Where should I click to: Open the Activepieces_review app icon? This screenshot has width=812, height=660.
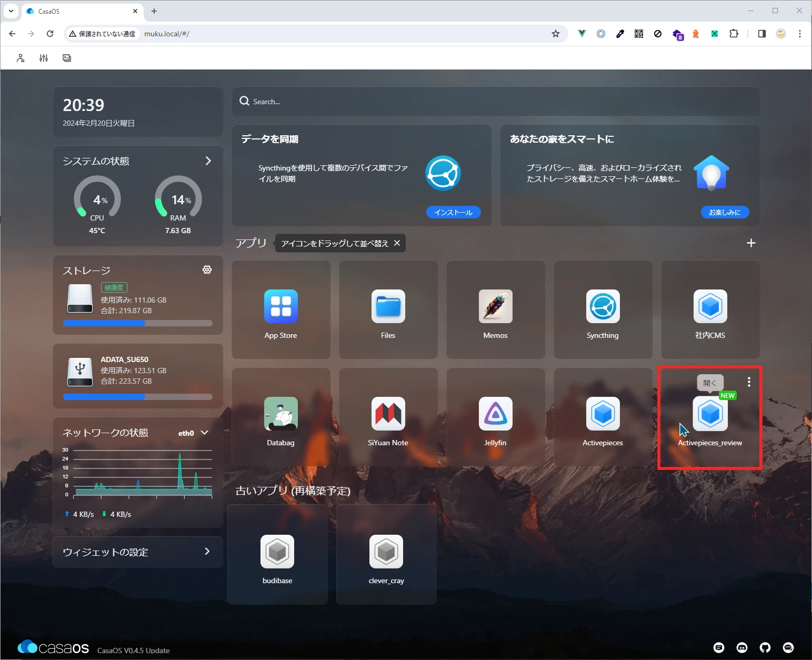click(710, 414)
